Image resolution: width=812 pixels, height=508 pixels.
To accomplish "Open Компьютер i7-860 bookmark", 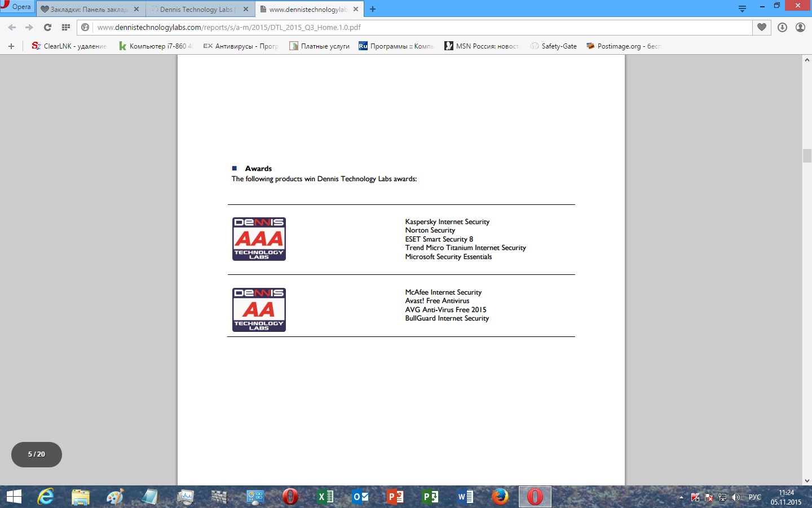I will click(156, 46).
